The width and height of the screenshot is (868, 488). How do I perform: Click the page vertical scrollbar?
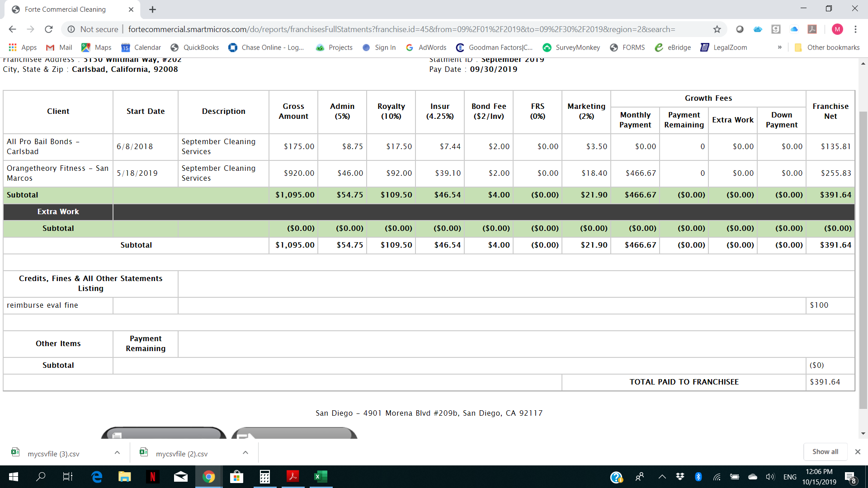(x=863, y=260)
